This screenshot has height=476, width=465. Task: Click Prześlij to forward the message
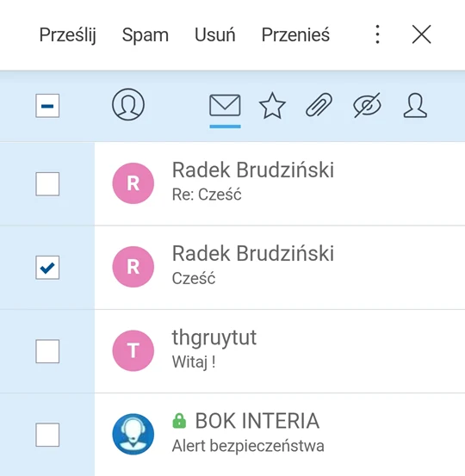(68, 35)
